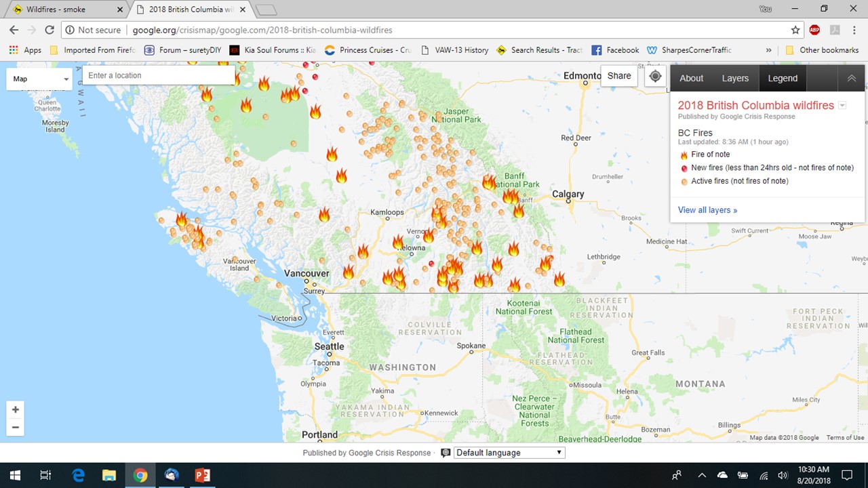Show more bookmarks with the chevron
Screen dimensions: 868x488
[x=768, y=50]
